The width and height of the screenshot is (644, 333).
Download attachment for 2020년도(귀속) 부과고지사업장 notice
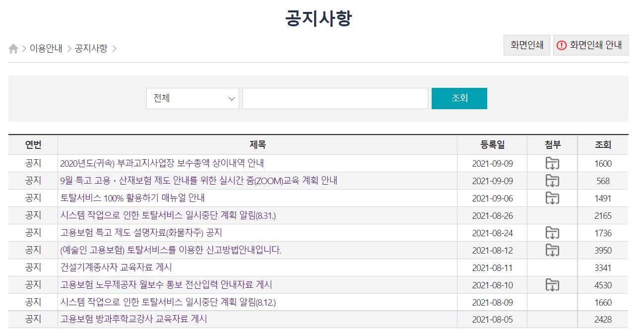(552, 163)
